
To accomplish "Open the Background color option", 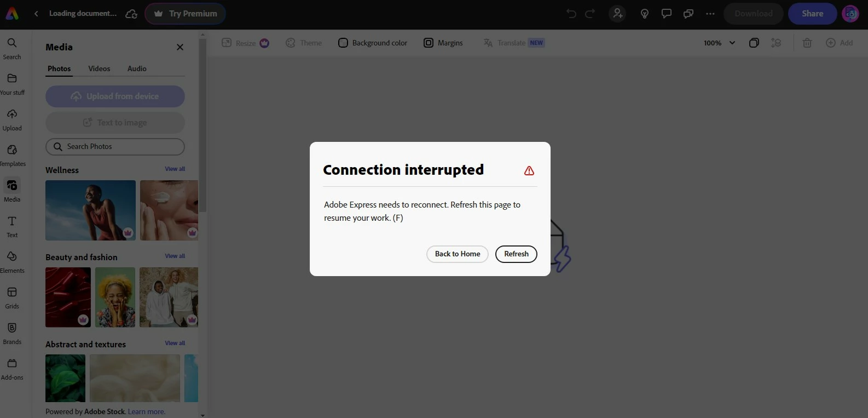I will coord(373,43).
